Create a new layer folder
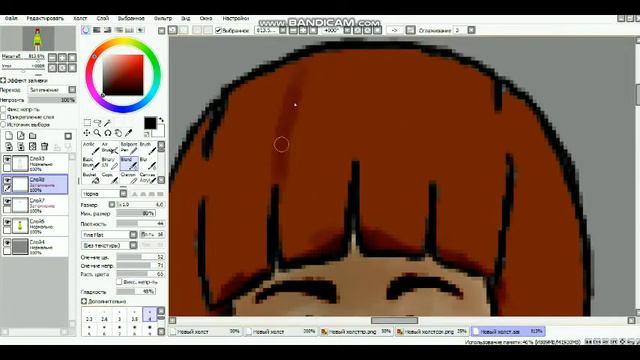The height and width of the screenshot is (360, 640). 33,136
